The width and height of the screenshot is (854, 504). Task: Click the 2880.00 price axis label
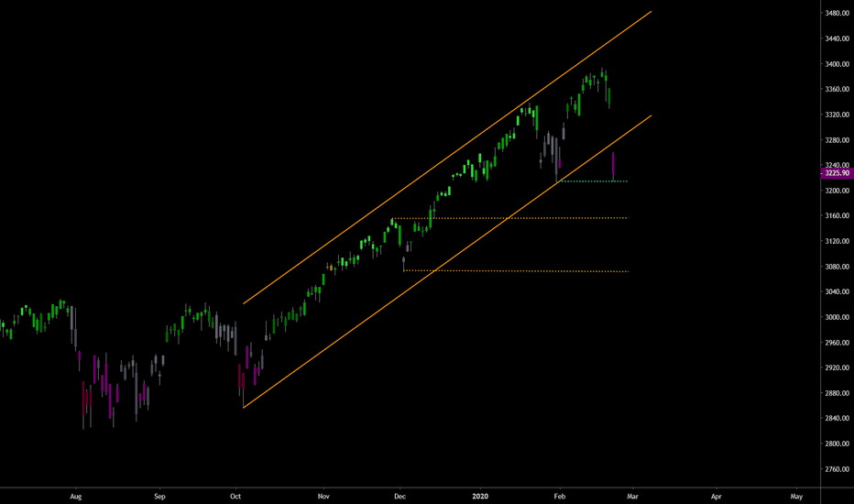pyautogui.click(x=838, y=393)
